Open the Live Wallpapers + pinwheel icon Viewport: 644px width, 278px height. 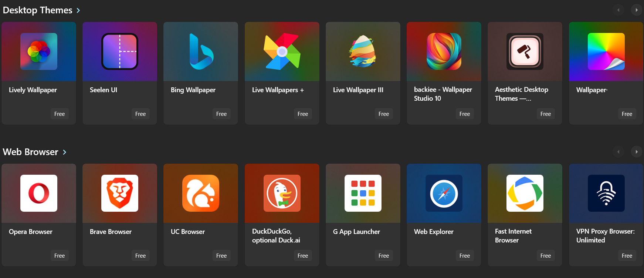[x=282, y=51]
